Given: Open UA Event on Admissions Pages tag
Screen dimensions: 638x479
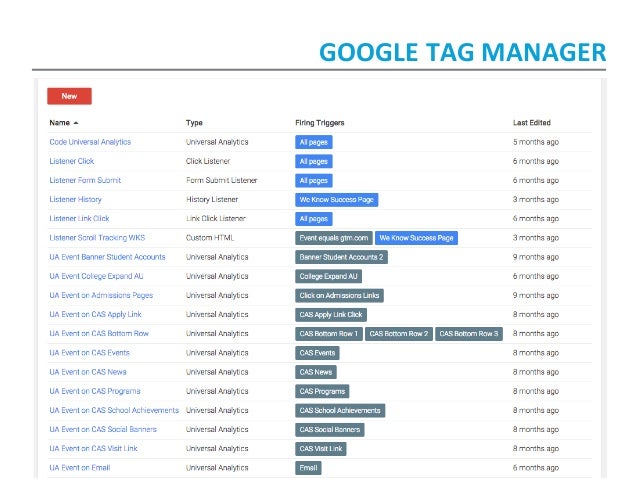Looking at the screenshot, I should point(101,295).
